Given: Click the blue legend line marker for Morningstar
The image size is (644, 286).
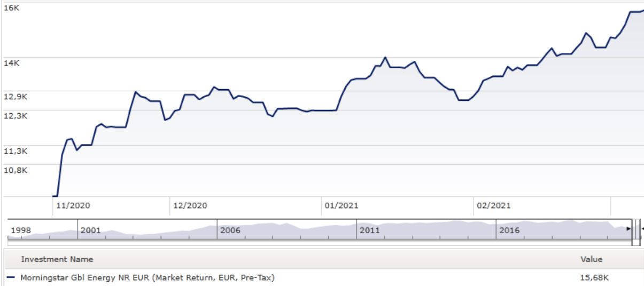Looking at the screenshot, I should point(11,277).
